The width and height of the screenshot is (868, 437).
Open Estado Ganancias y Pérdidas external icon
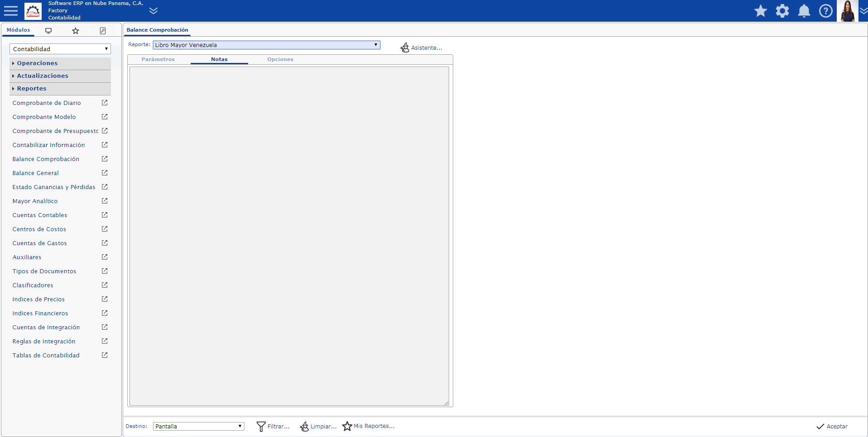(x=105, y=187)
